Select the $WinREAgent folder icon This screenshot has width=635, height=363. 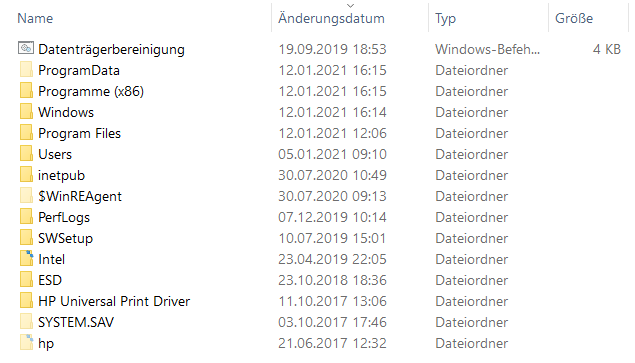[26, 196]
